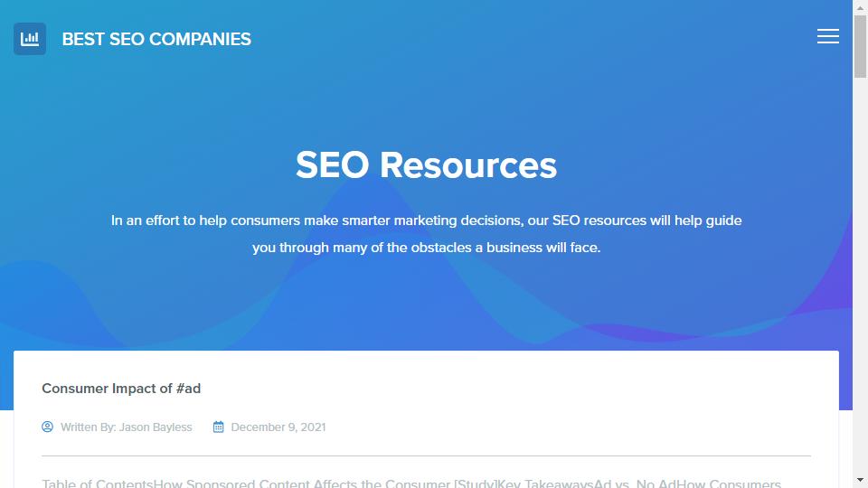Click the author profile icon

point(48,427)
